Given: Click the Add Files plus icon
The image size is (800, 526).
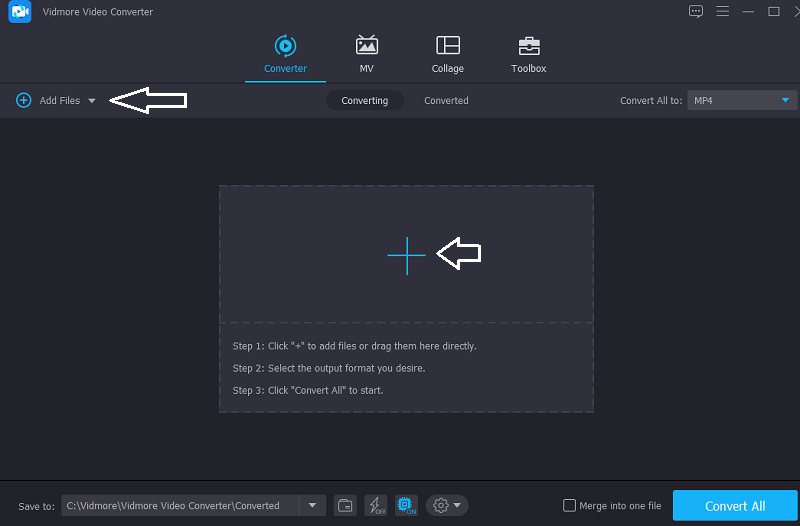Looking at the screenshot, I should click(x=23, y=101).
